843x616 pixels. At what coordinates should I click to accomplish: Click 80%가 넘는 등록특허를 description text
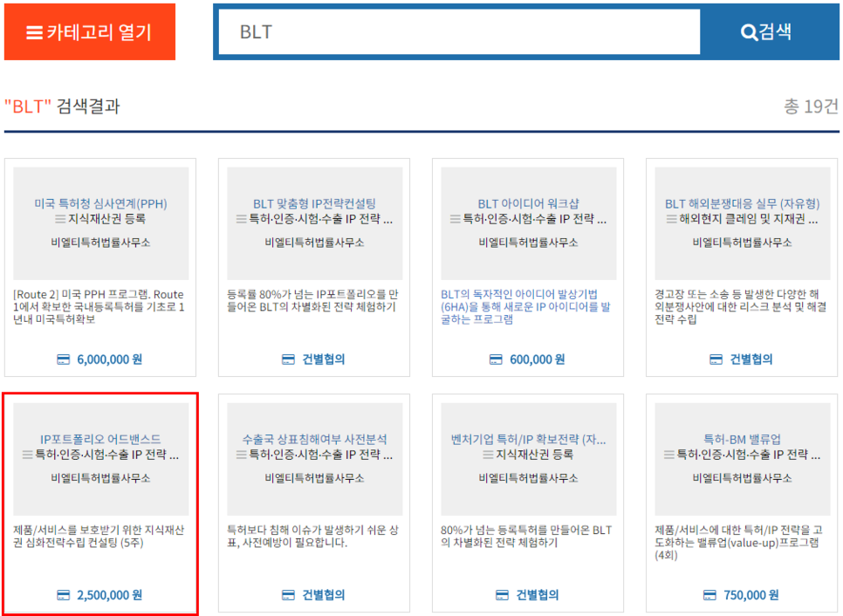click(x=526, y=537)
